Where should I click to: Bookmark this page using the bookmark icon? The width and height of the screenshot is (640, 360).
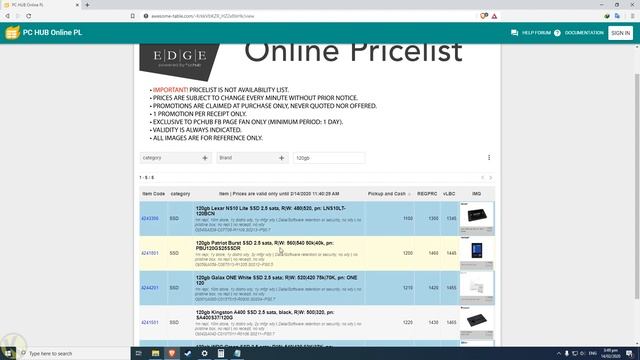point(133,16)
